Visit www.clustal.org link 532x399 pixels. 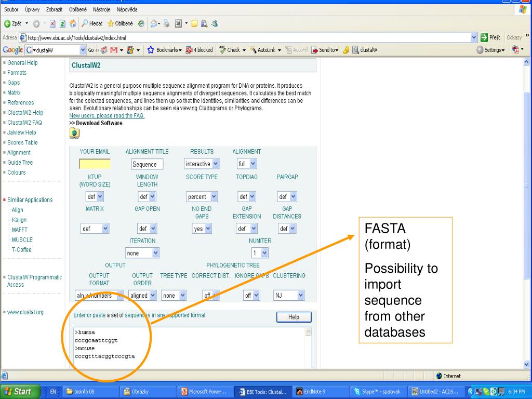click(25, 312)
